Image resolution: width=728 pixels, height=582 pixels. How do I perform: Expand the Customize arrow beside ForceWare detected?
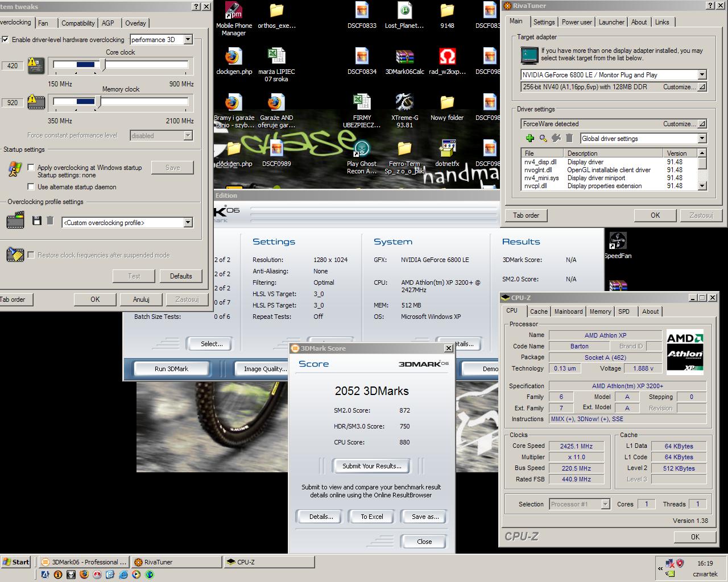pyautogui.click(x=702, y=124)
